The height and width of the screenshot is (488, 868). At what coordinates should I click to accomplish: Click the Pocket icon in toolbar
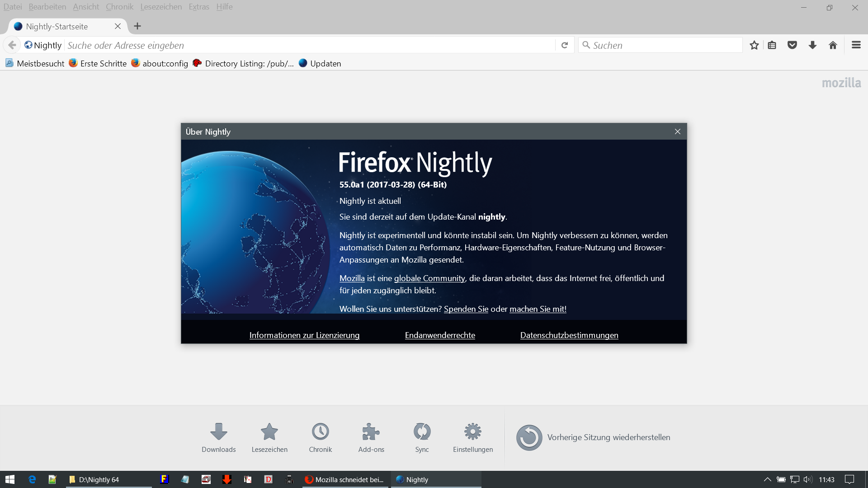(792, 45)
